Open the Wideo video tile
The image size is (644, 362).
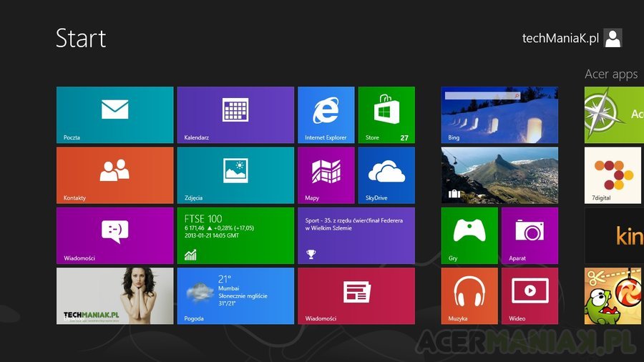530,296
